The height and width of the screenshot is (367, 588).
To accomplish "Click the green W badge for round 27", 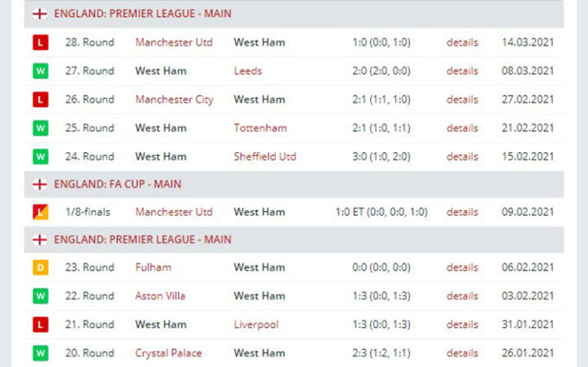I will (40, 71).
